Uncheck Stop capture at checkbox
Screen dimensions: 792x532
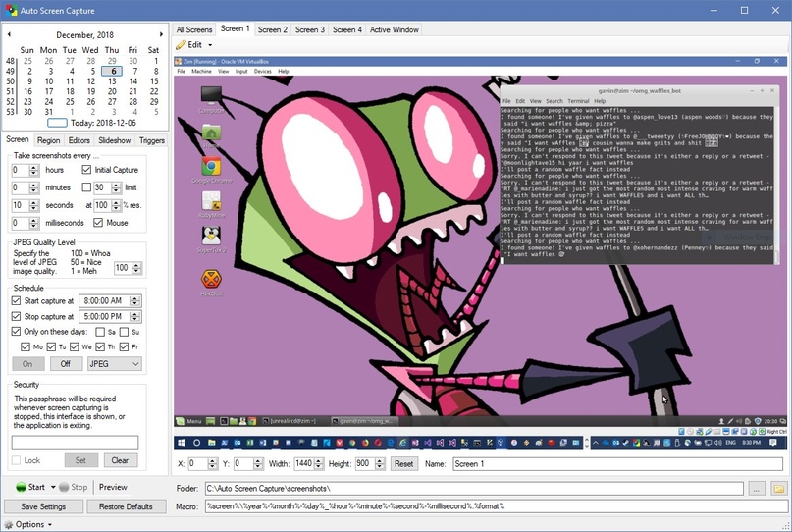[16, 316]
